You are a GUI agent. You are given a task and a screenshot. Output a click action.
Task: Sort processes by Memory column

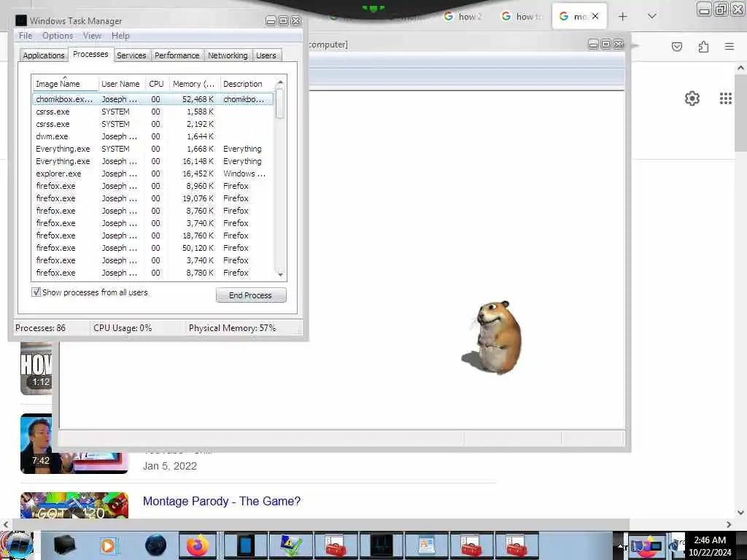pyautogui.click(x=194, y=84)
